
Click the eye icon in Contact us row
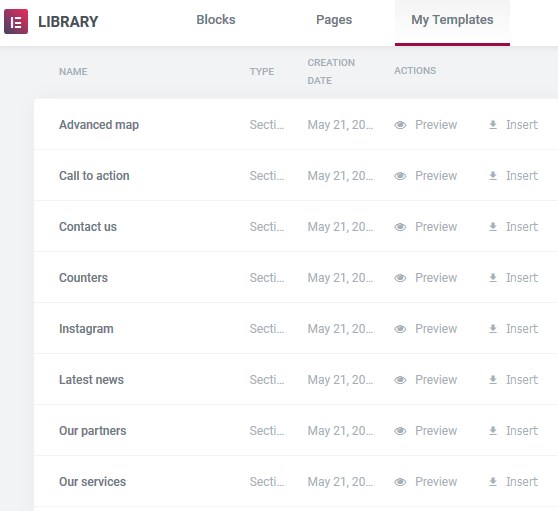400,227
